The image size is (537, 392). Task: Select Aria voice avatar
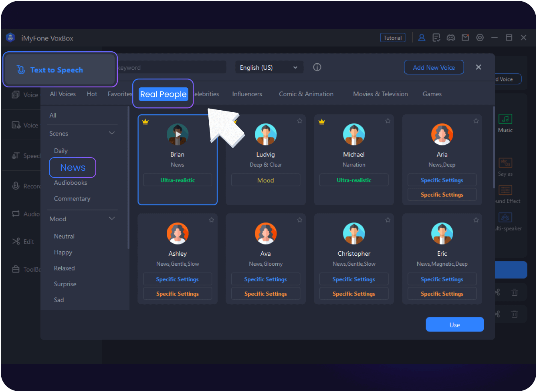[442, 134]
